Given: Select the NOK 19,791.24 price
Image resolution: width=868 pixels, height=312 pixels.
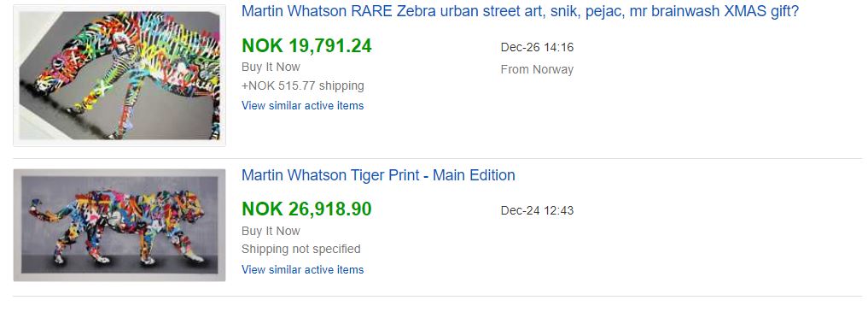Looking at the screenshot, I should tap(306, 45).
